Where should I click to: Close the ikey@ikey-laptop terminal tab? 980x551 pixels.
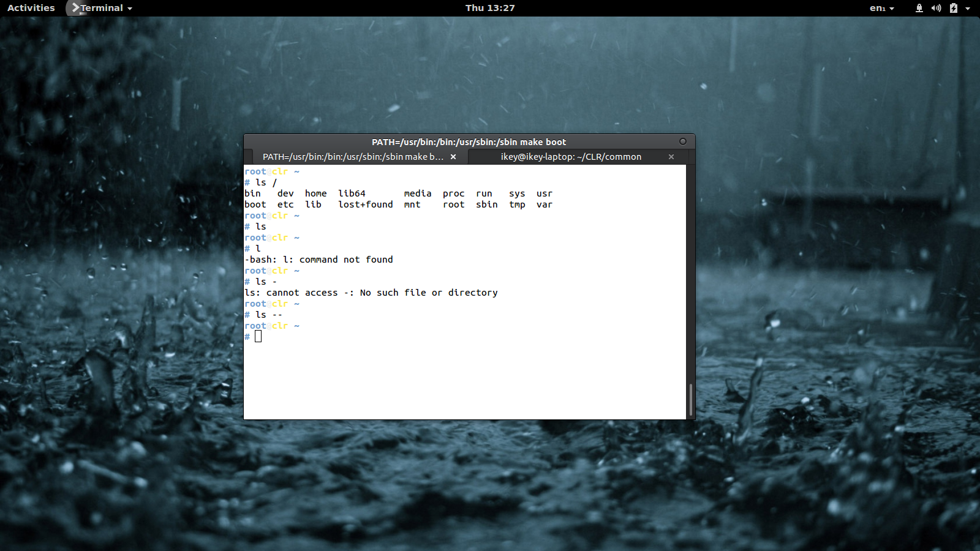pyautogui.click(x=671, y=157)
